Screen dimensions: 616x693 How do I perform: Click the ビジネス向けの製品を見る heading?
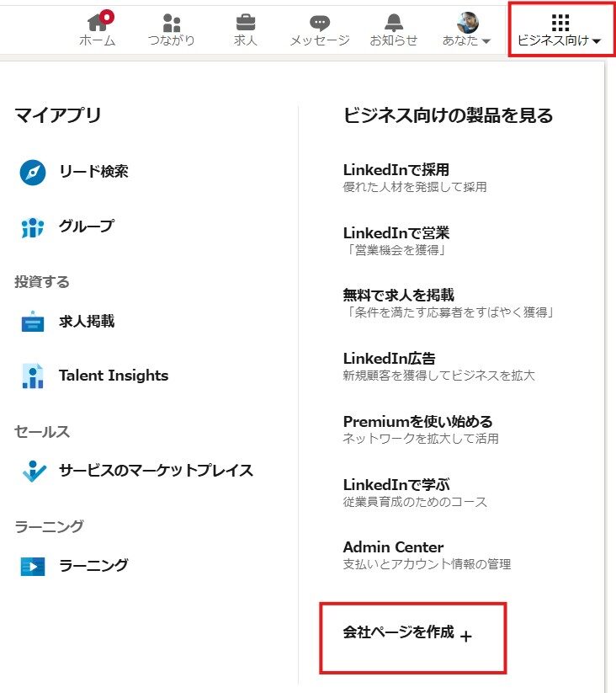(x=449, y=116)
